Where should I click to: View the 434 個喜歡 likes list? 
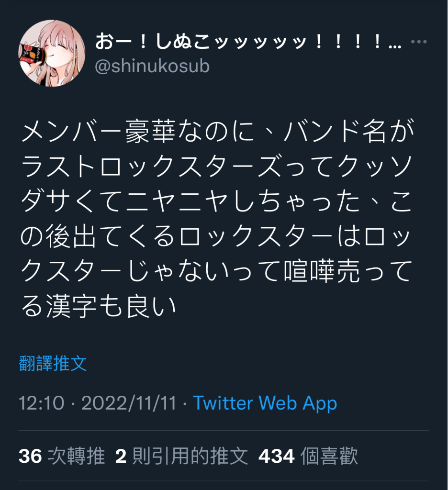tap(308, 456)
